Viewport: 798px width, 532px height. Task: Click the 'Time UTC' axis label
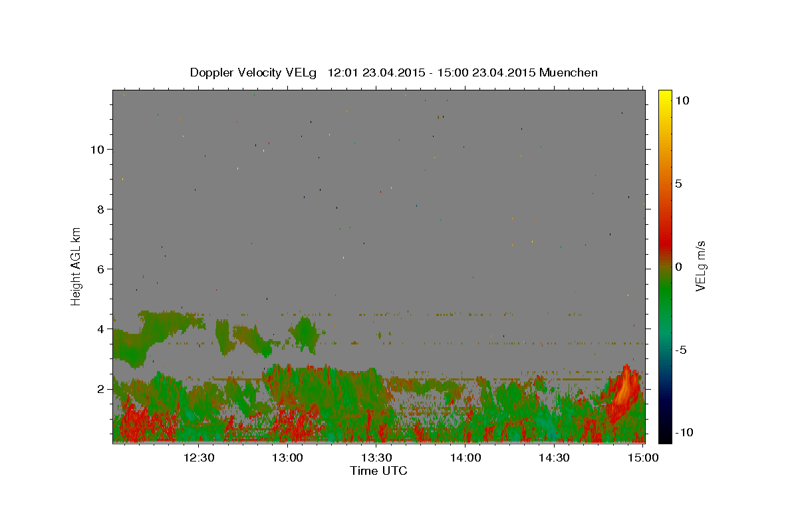pyautogui.click(x=378, y=471)
